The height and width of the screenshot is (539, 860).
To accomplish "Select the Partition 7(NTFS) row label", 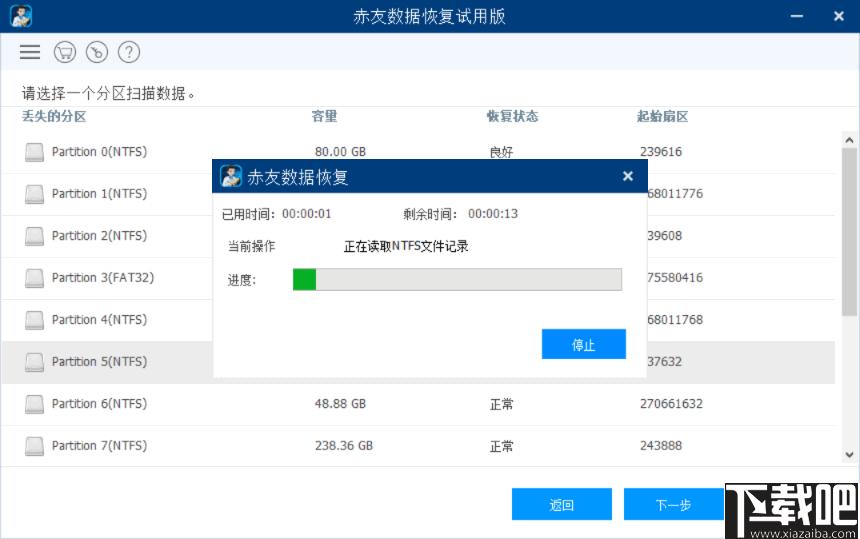I will (x=99, y=446).
